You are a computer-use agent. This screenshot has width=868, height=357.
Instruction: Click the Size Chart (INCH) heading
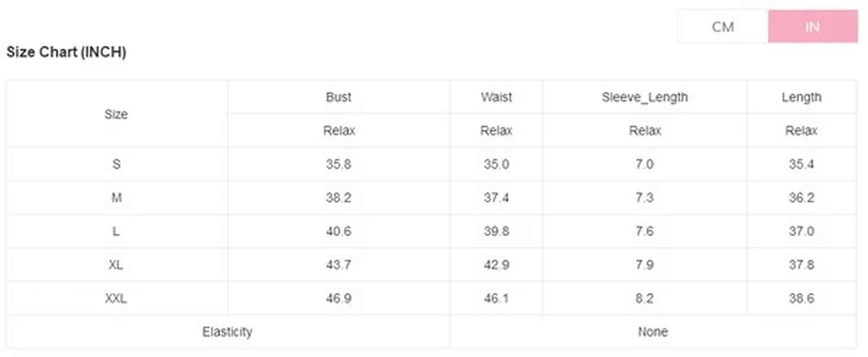(66, 52)
